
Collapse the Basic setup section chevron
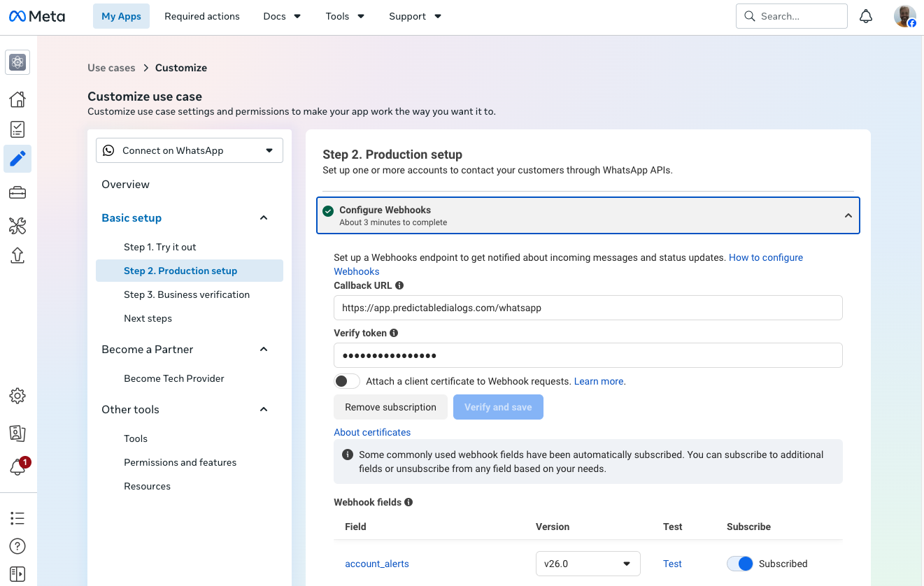coord(264,218)
